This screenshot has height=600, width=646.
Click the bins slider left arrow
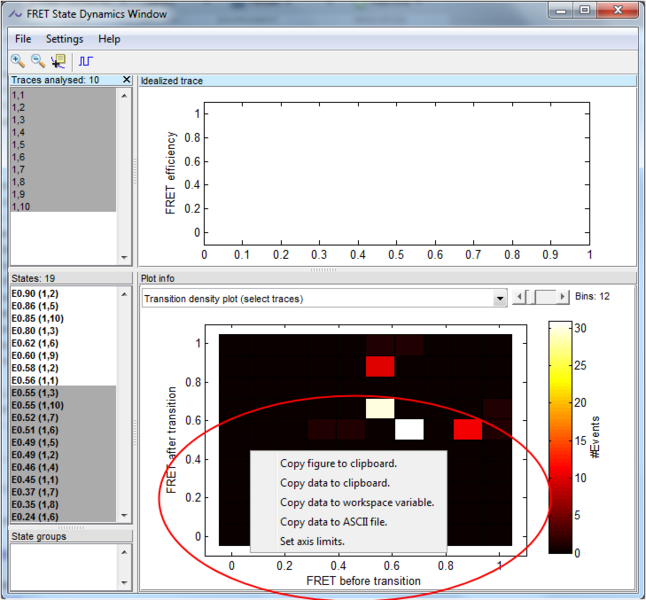pos(518,297)
